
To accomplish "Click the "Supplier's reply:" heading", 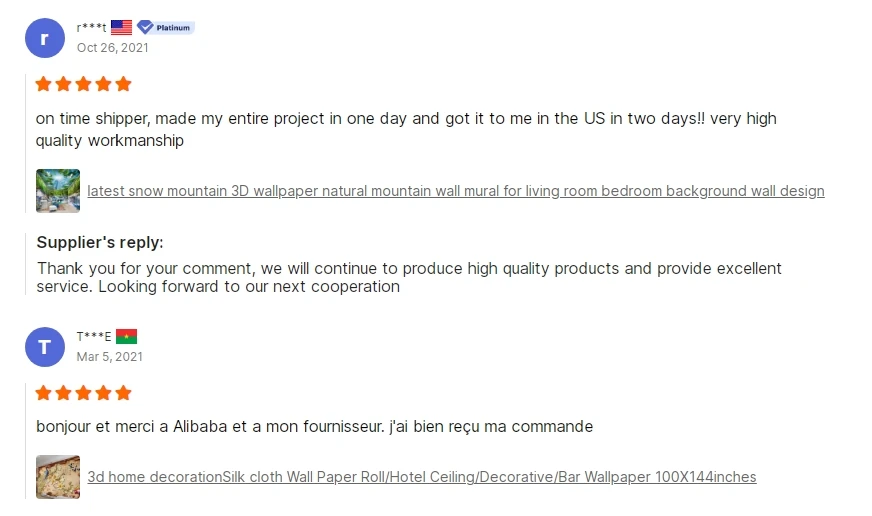I will (100, 242).
